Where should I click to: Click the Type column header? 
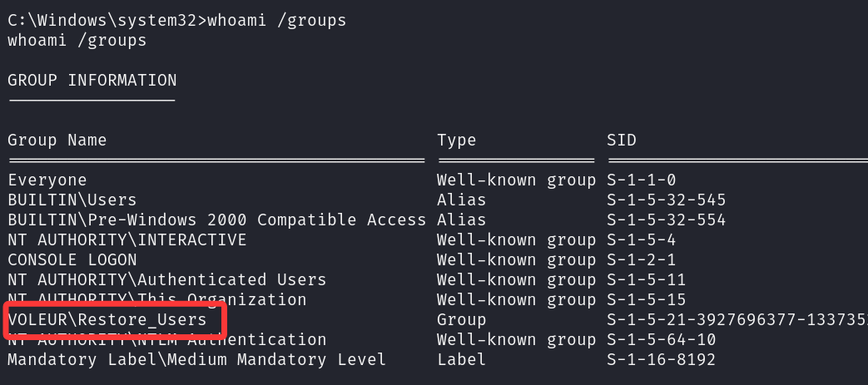coord(456,140)
